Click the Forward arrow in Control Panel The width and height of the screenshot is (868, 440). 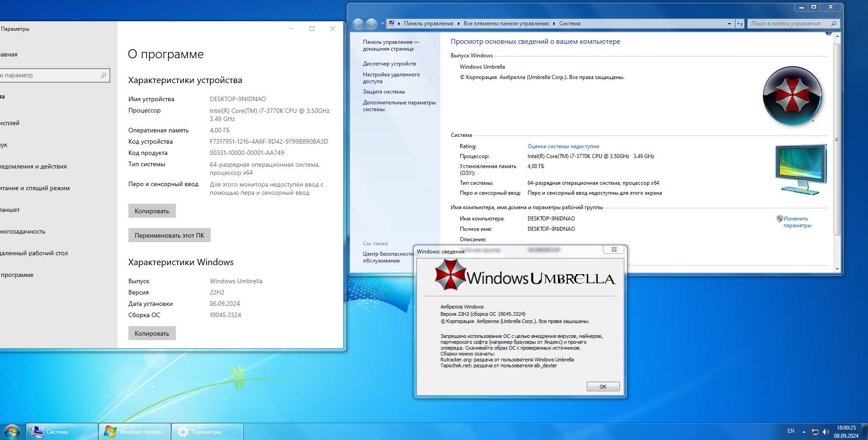coord(371,23)
